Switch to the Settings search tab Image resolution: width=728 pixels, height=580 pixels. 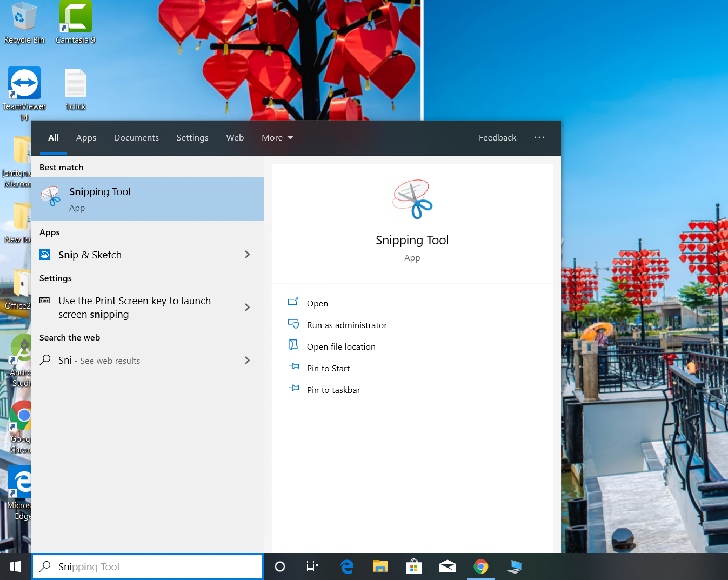coord(192,138)
